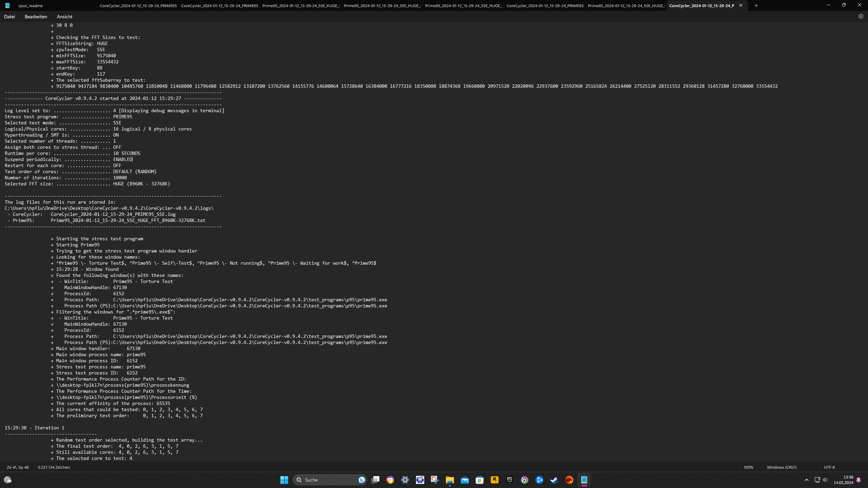Click the 100% zoom status indicator
The height and width of the screenshot is (488, 868).
pyautogui.click(x=748, y=467)
